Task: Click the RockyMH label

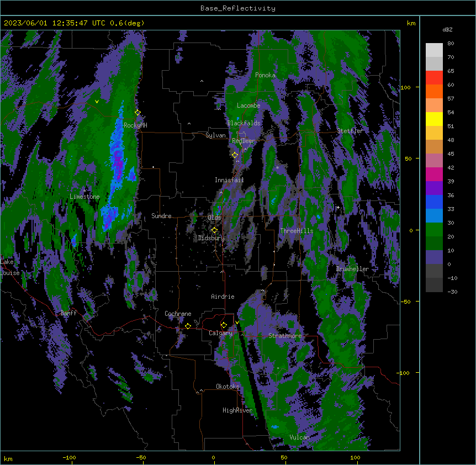Action: coord(135,125)
